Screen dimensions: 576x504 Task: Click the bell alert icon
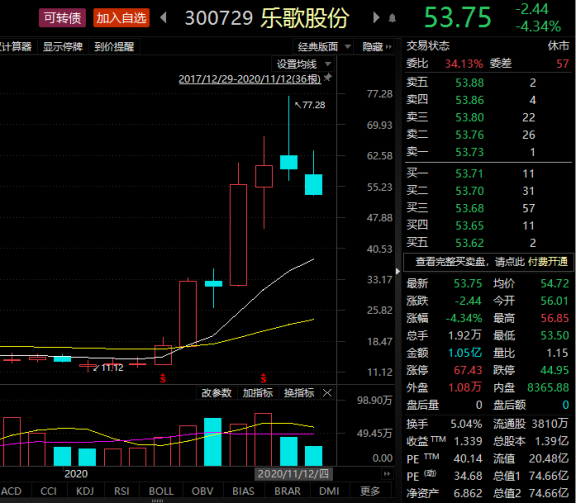pyautogui.click(x=392, y=18)
